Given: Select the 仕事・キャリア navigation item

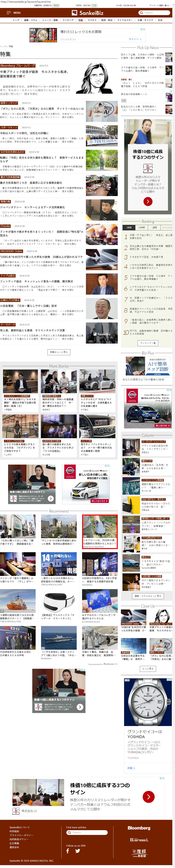Looking at the screenshot, I should pos(145,20).
